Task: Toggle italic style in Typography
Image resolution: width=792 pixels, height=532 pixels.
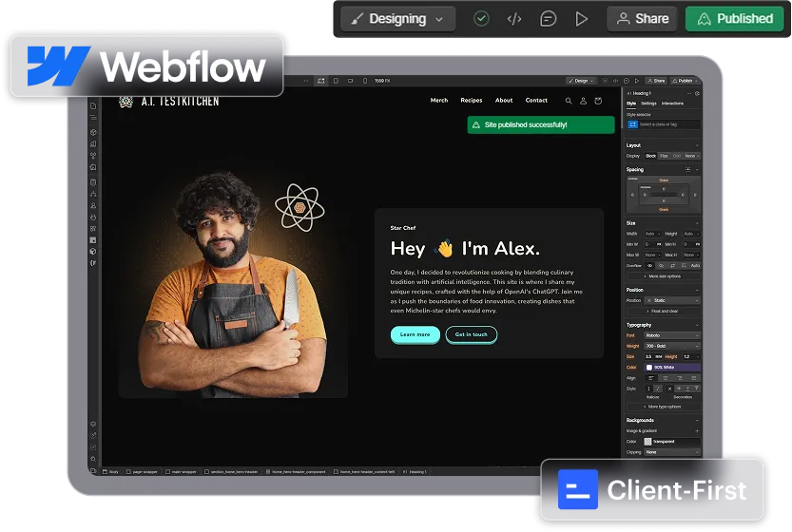Action: pyautogui.click(x=658, y=389)
